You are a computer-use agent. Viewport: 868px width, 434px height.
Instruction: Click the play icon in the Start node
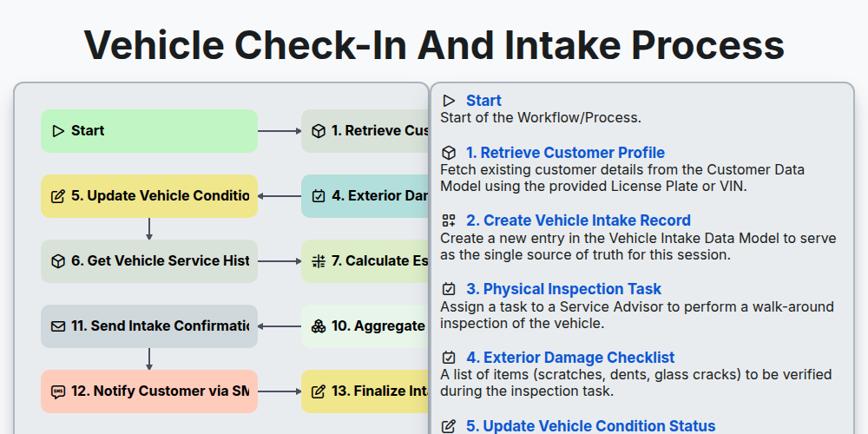click(x=58, y=131)
